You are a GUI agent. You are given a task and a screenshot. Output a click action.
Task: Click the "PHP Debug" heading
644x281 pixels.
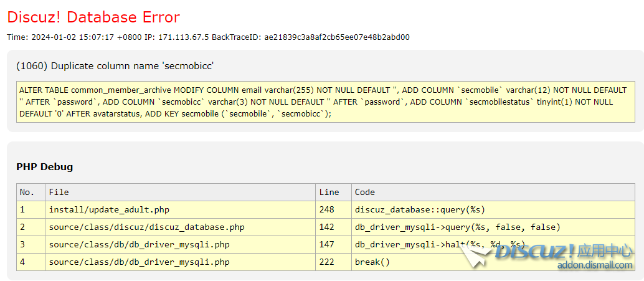pos(45,167)
